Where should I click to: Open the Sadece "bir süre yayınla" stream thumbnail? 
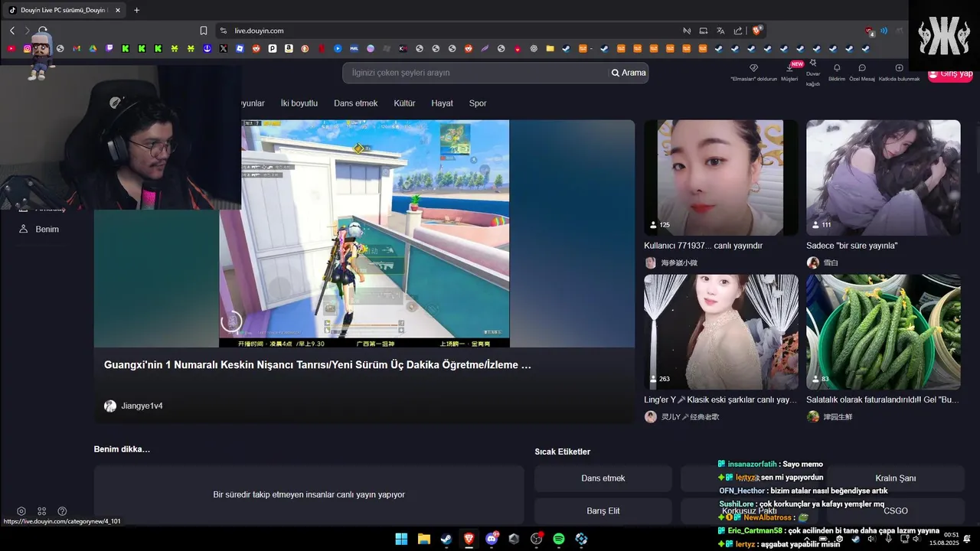(x=883, y=178)
